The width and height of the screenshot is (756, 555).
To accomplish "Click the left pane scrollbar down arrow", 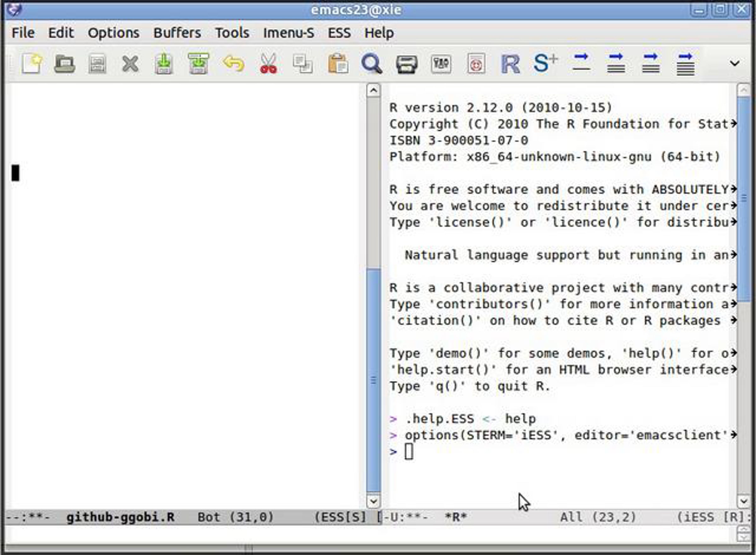I will tap(374, 501).
